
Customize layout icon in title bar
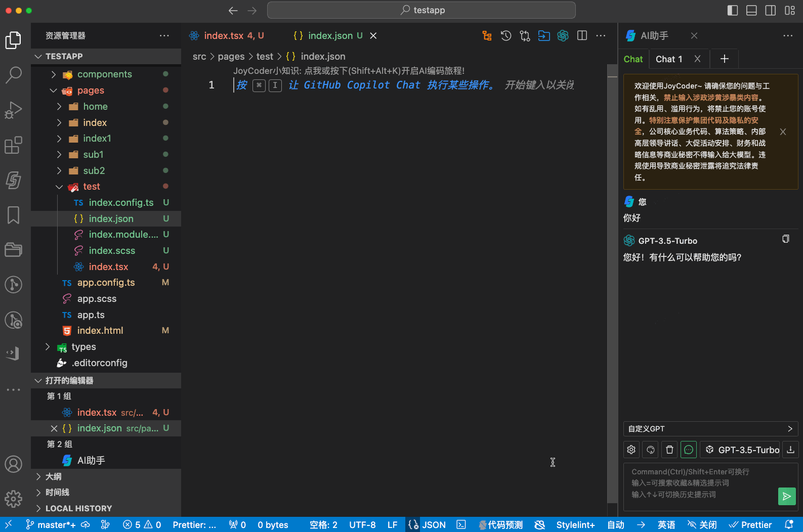pos(790,10)
